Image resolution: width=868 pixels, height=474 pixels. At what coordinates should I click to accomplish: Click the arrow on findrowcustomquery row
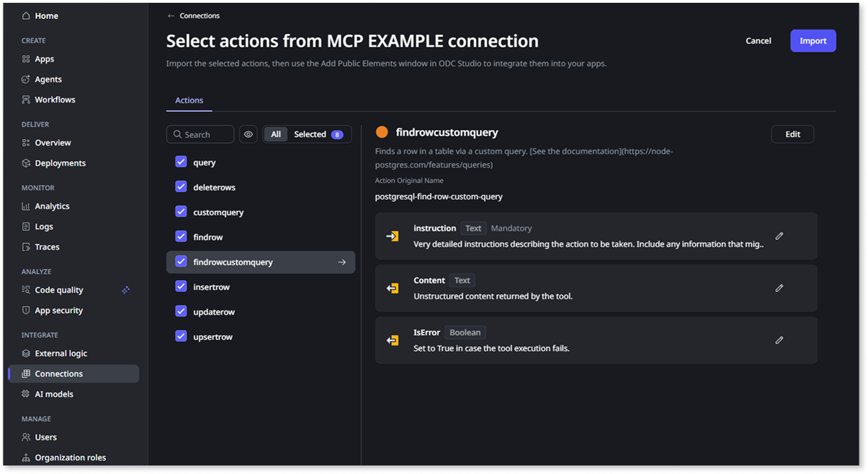(342, 262)
